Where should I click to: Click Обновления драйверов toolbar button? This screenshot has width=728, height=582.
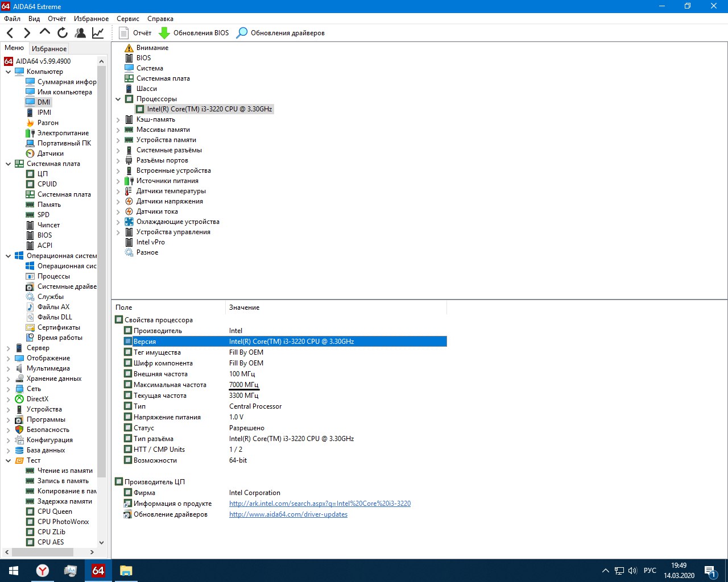pyautogui.click(x=280, y=33)
